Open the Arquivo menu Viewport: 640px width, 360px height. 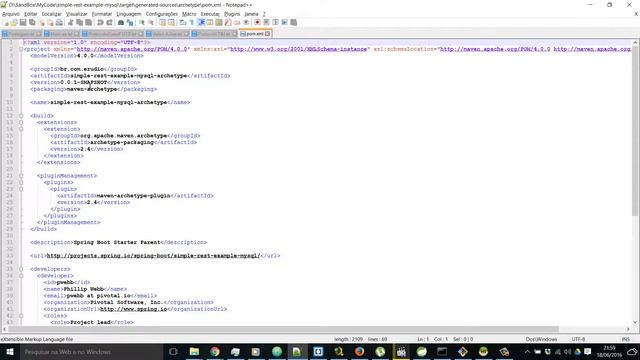(x=11, y=14)
